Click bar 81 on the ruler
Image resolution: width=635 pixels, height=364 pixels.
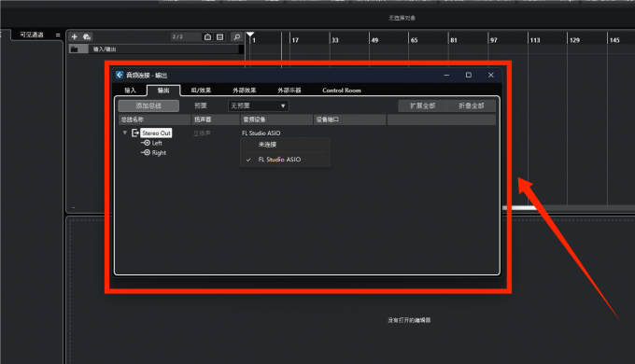pos(454,40)
